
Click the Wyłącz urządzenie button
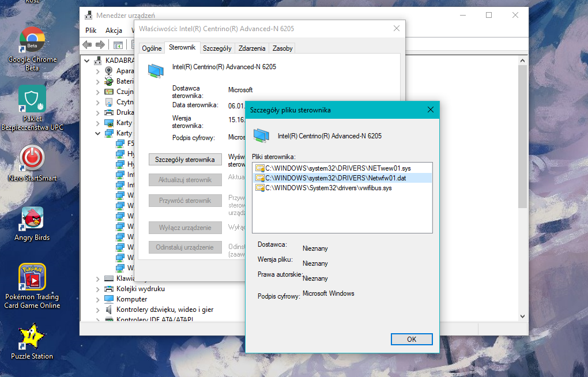point(185,227)
